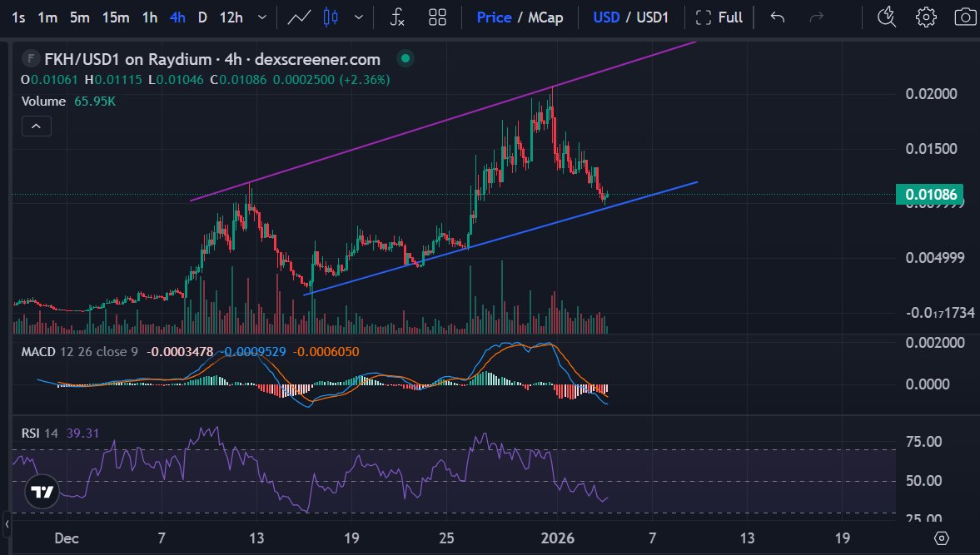
Task: Click the redo arrow icon
Action: point(816,17)
